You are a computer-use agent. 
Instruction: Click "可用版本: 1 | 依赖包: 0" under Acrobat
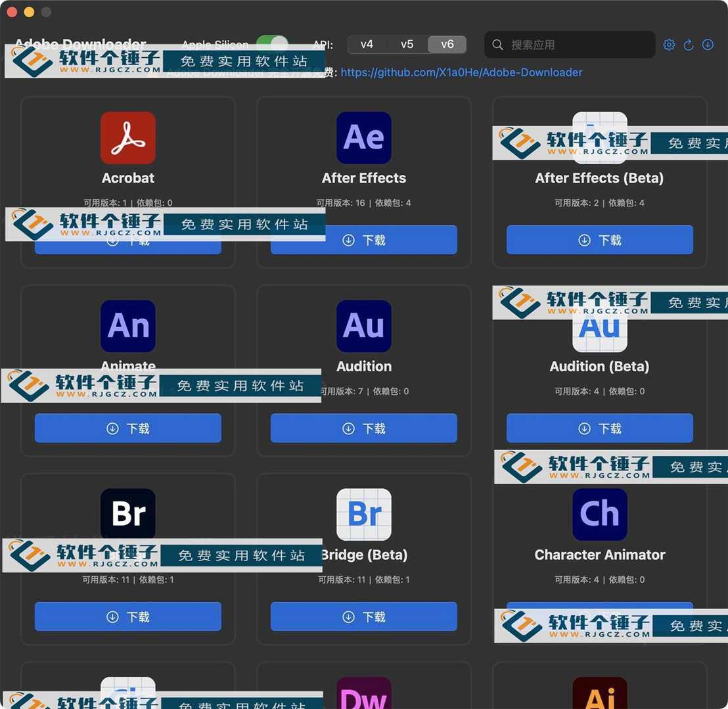coord(128,203)
